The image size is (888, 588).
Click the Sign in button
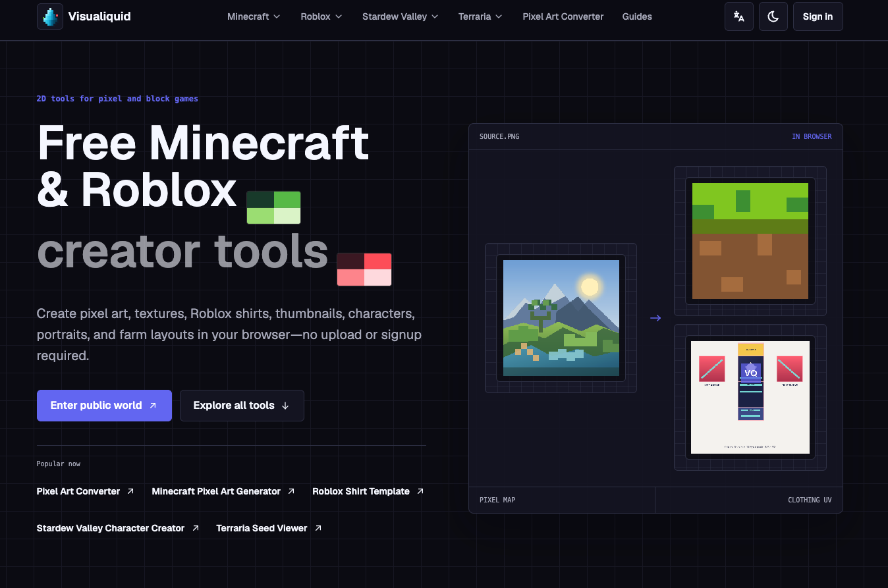(x=818, y=16)
